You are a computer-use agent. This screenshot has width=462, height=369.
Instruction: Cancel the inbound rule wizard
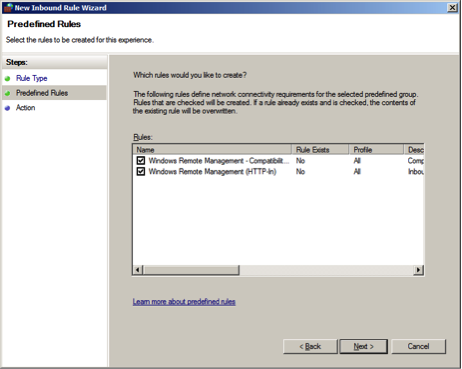[x=418, y=346]
